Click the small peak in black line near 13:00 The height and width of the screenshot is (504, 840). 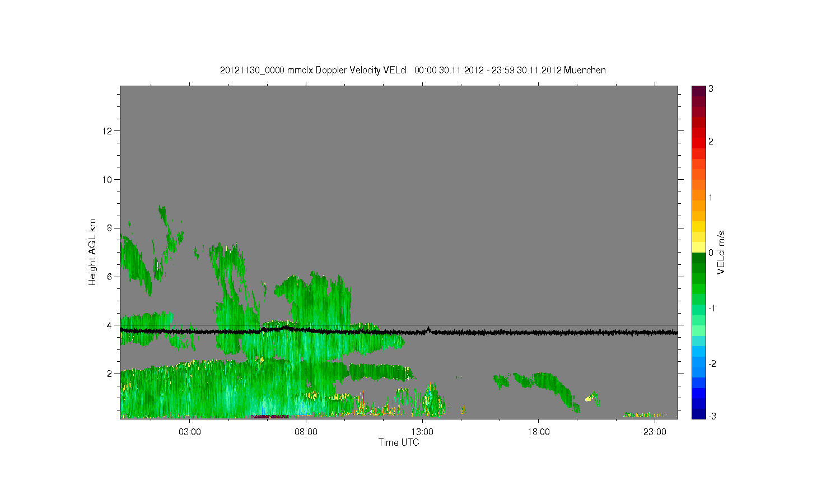(x=428, y=329)
